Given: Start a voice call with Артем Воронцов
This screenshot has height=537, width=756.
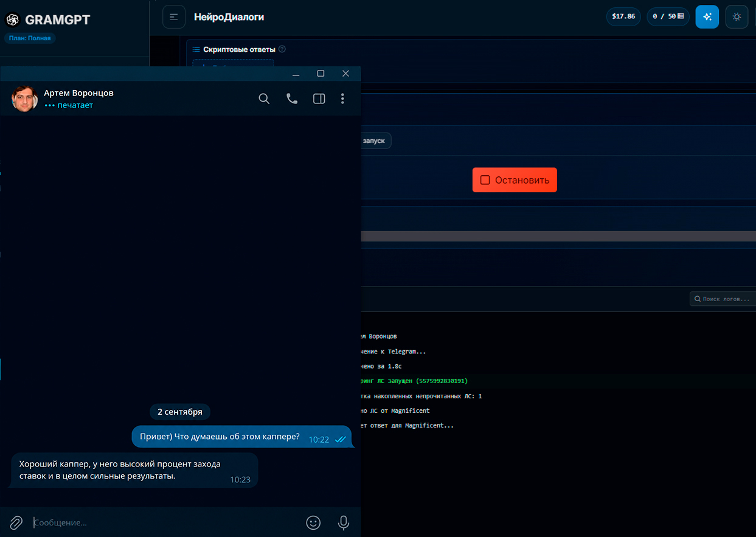Looking at the screenshot, I should tap(292, 99).
